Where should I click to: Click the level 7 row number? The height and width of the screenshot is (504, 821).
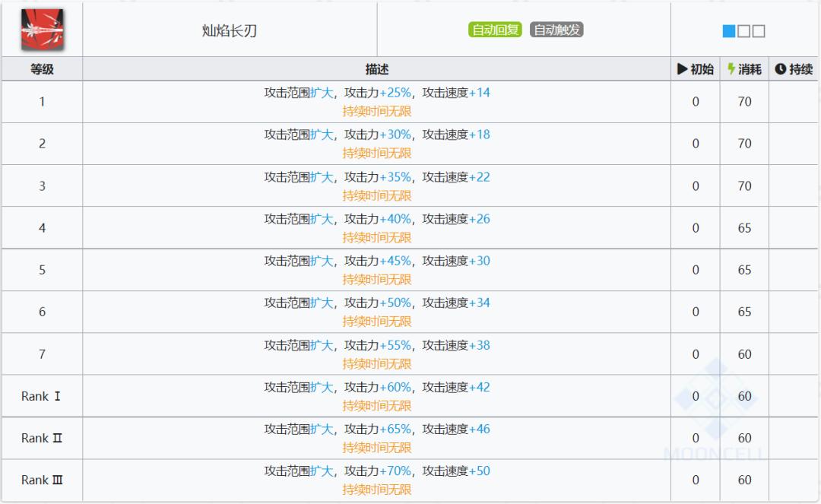pos(42,353)
